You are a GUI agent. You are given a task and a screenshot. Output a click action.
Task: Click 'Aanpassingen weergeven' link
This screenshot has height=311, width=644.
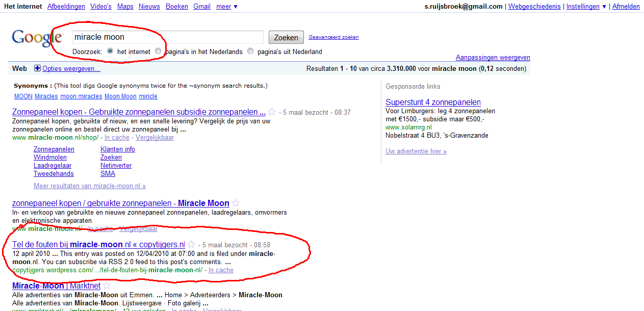[493, 58]
